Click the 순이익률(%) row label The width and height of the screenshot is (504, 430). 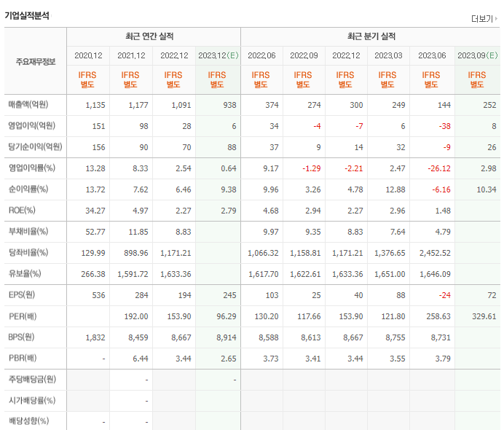28,189
